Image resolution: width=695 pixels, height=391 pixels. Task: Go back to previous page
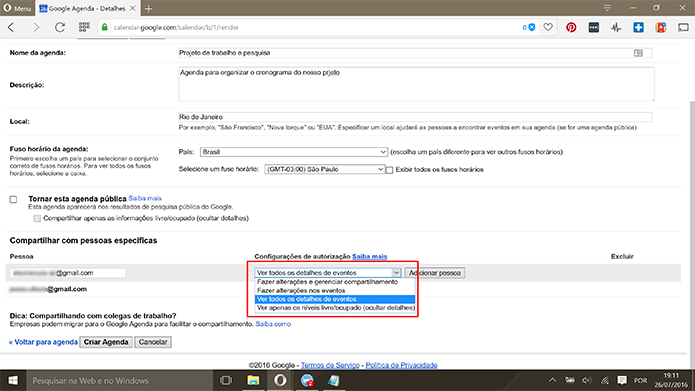coord(12,27)
